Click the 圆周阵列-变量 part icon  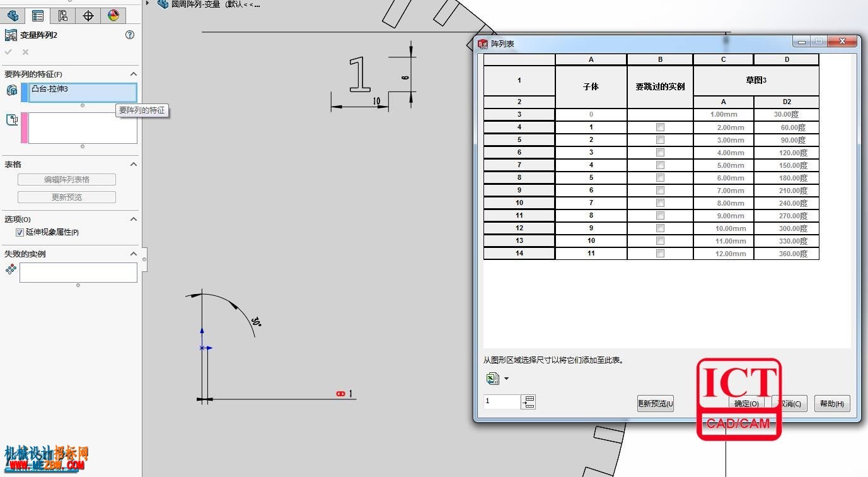[x=163, y=4]
